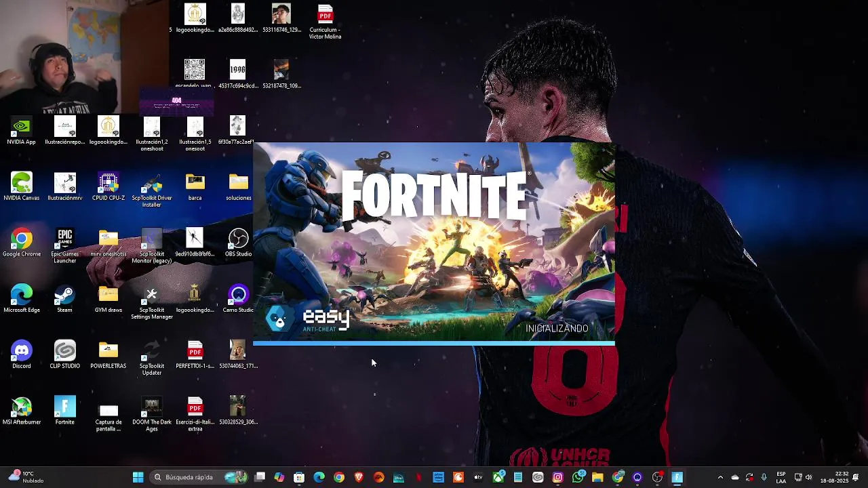Open the MSI Afterburner desktop icon
Viewport: 868px width, 488px height.
pyautogui.click(x=21, y=411)
